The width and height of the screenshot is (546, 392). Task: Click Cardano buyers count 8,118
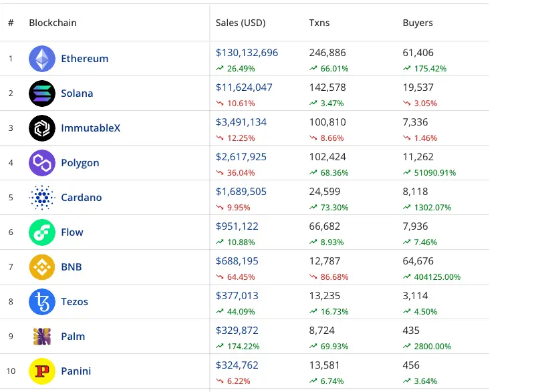(416, 192)
